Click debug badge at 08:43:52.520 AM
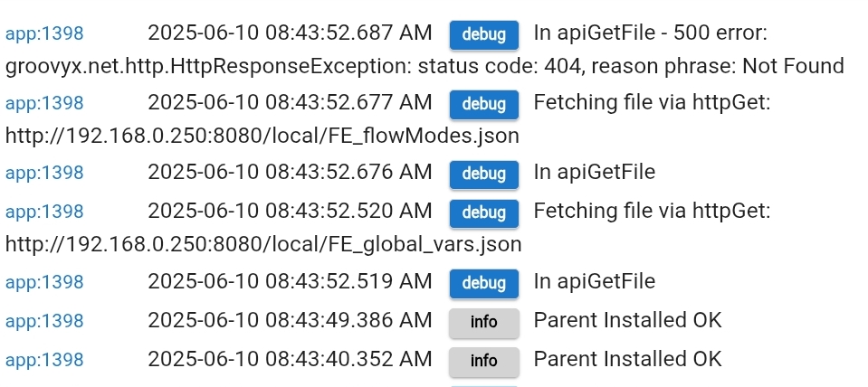The height and width of the screenshot is (387, 868). point(484,212)
